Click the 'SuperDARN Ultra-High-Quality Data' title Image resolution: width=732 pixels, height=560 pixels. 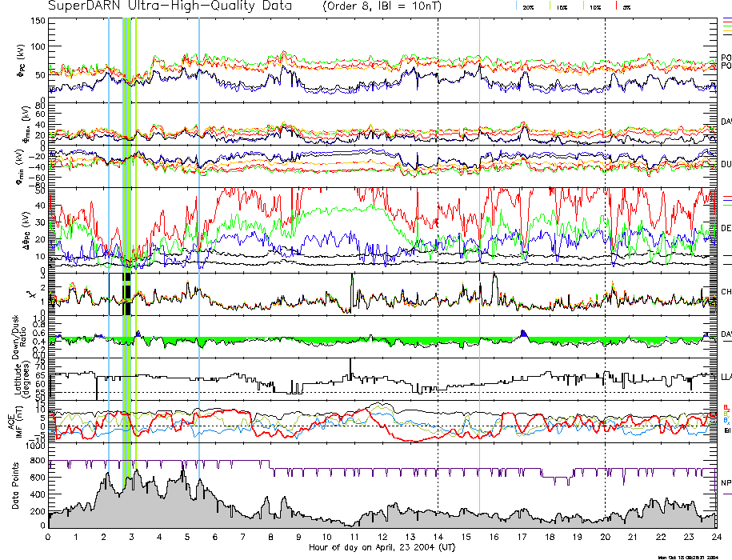(x=170, y=6)
